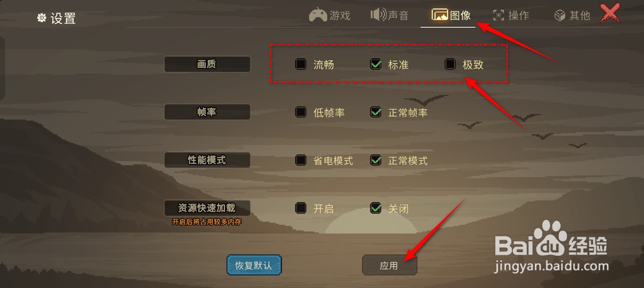Switch to the 声音 tab
644x288 pixels.
point(389,15)
